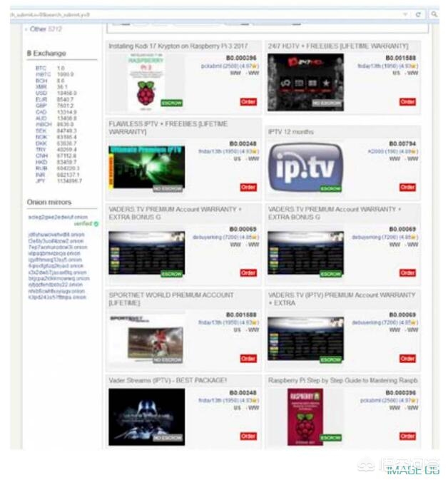
Task: Click the Onion mirrors sidebar heading
Action: [49, 202]
